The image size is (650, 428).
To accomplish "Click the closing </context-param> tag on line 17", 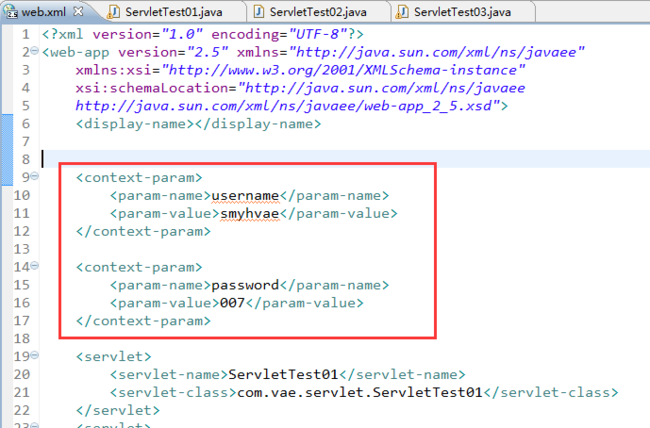I will [143, 321].
